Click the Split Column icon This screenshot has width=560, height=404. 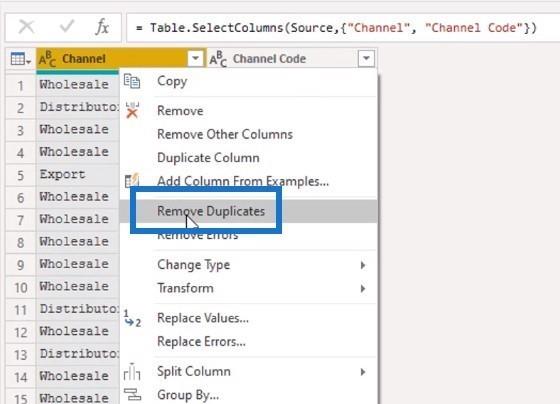[x=132, y=371]
